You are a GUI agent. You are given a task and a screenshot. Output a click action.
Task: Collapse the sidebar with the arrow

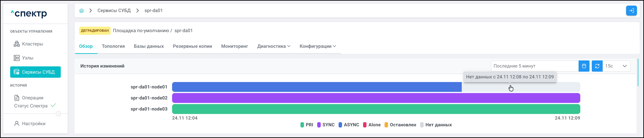(58, 114)
